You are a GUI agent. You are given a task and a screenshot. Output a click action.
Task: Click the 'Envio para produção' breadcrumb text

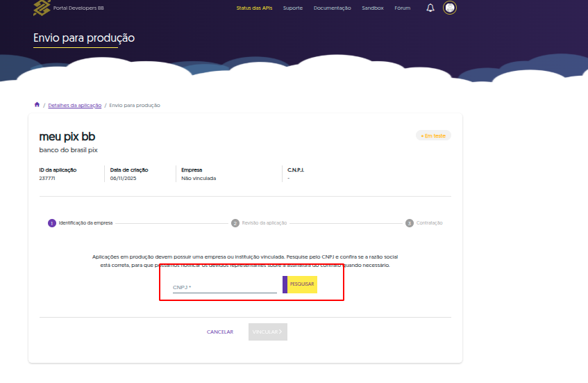click(135, 105)
